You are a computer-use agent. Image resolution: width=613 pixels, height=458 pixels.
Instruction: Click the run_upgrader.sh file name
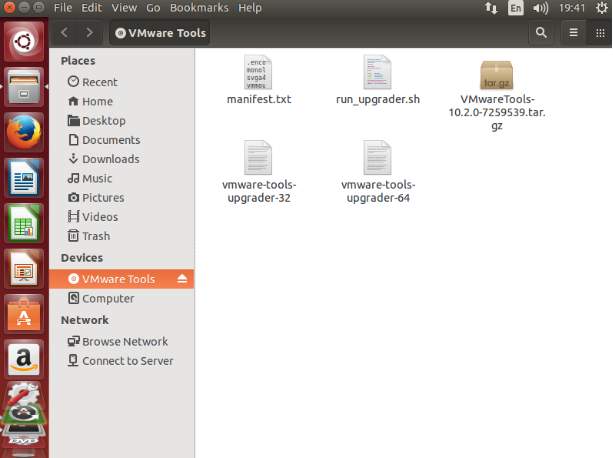point(378,99)
